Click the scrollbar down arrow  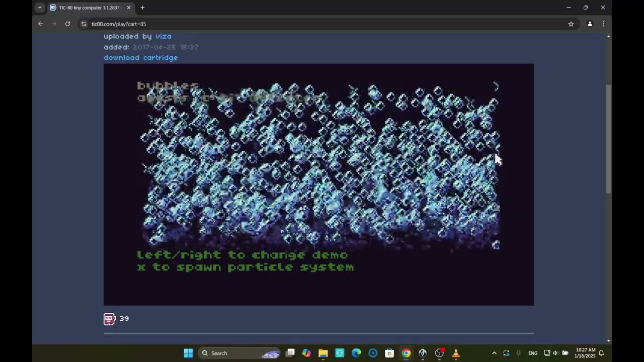click(x=608, y=340)
